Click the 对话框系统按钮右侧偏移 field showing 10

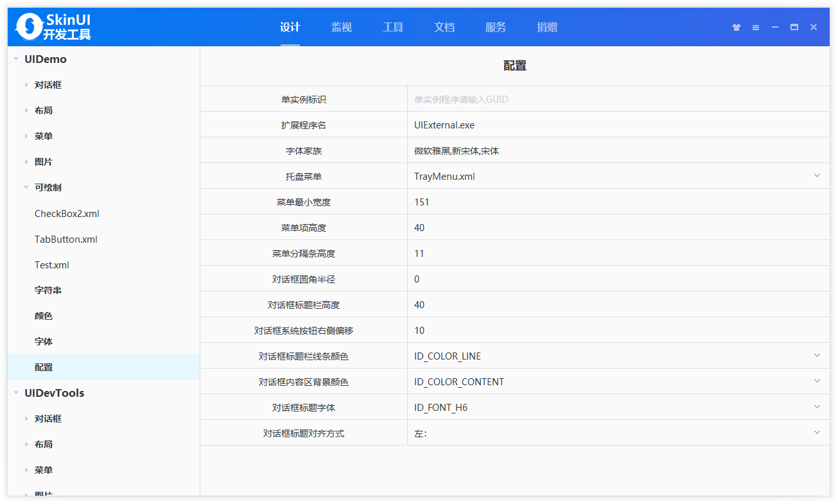(618, 330)
